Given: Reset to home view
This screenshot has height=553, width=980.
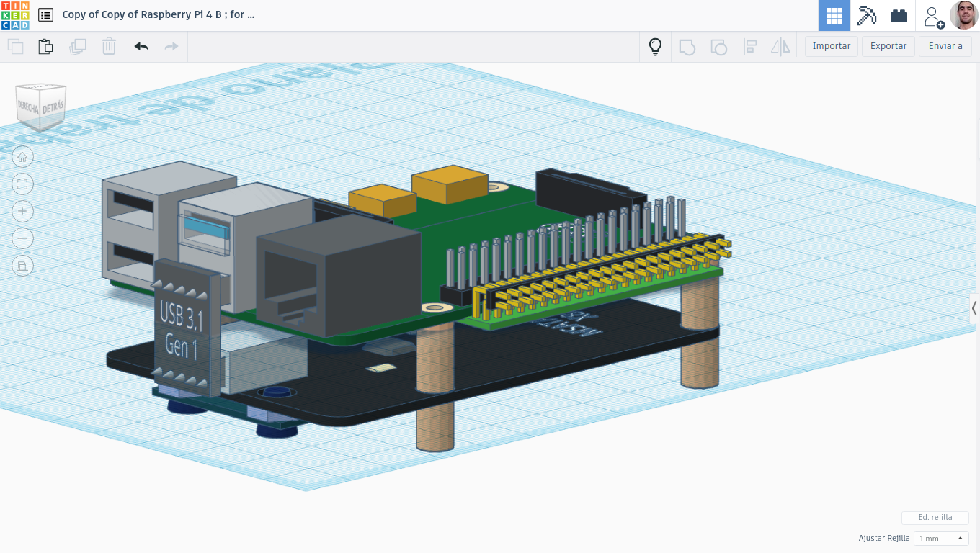Looking at the screenshot, I should pos(22,157).
